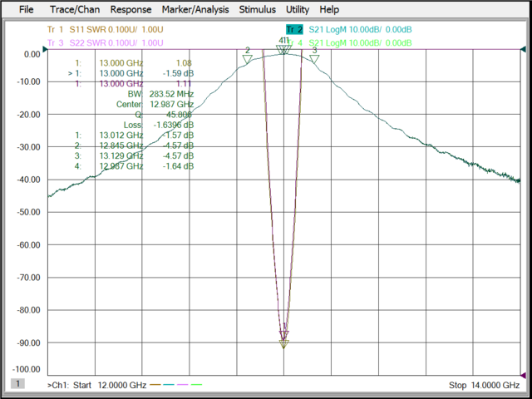The height and width of the screenshot is (399, 532).
Task: Open the Marker/Analysis menu
Action: (x=195, y=9)
